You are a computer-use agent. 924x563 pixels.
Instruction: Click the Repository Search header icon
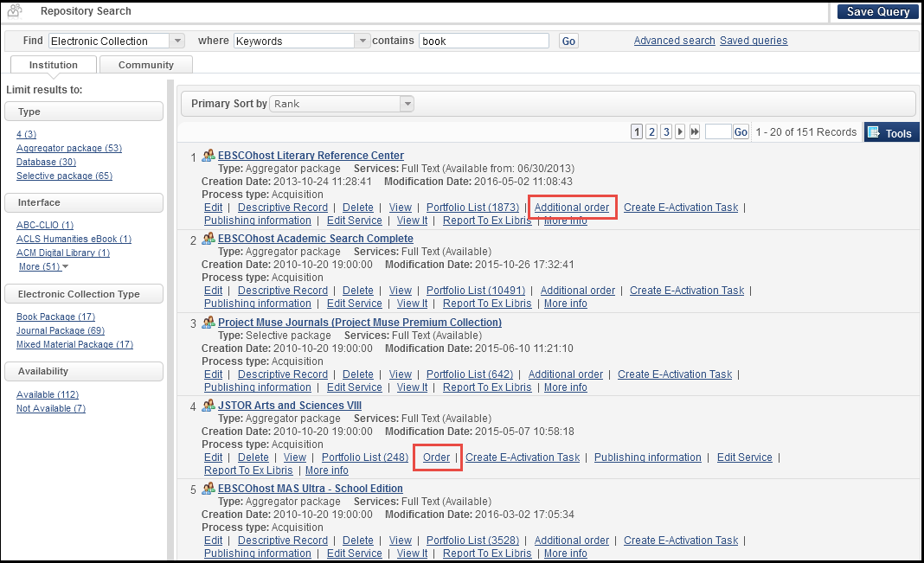pyautogui.click(x=15, y=10)
